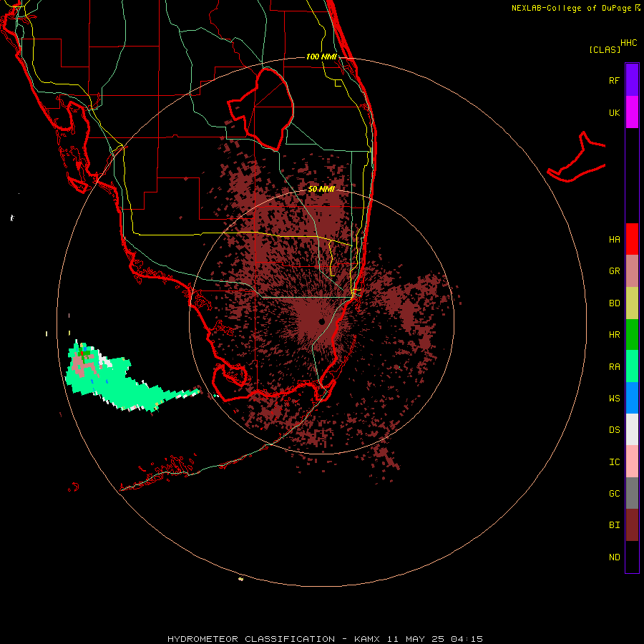
Task: Click the ND black legend swatch
Action: 632,557
